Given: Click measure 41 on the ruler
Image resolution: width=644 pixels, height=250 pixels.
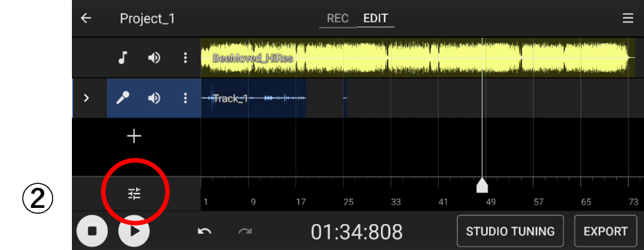Looking at the screenshot, I should tap(443, 202).
